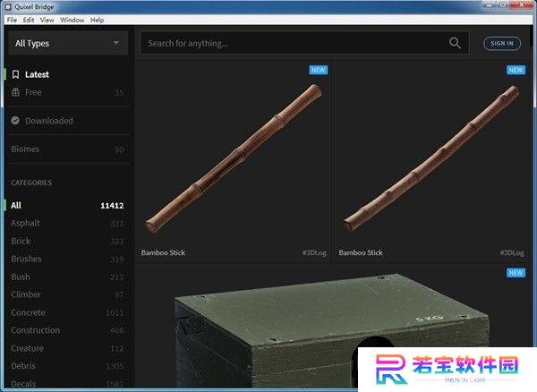Viewport: 537px width, 392px height.
Task: Click the Quixel Bridge title bar icon
Action: click(x=7, y=6)
